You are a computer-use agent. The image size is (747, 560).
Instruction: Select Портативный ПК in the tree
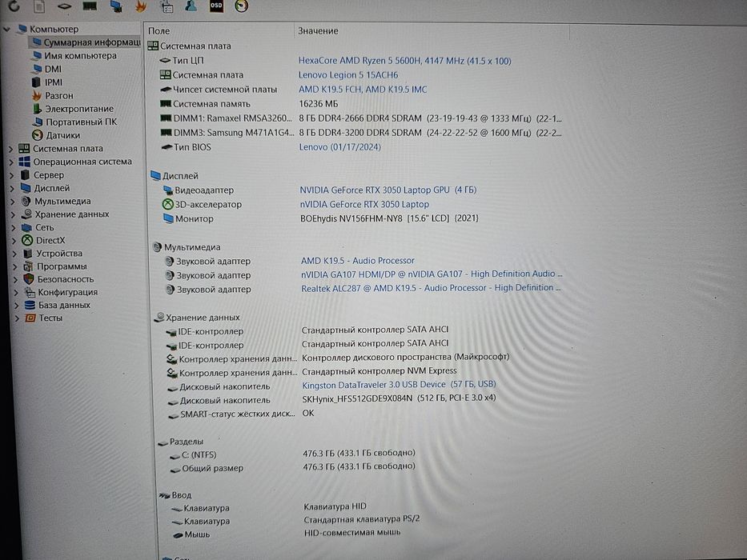81,122
